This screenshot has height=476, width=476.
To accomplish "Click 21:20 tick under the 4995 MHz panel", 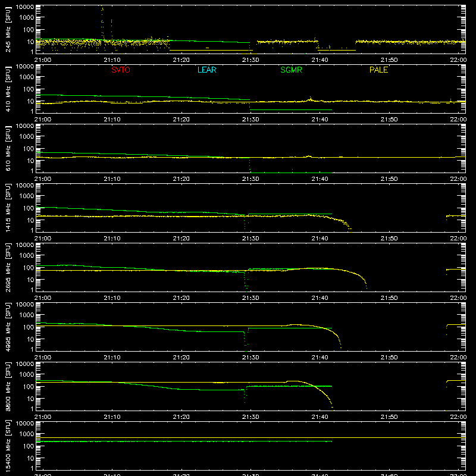I will pyautogui.click(x=181, y=358).
